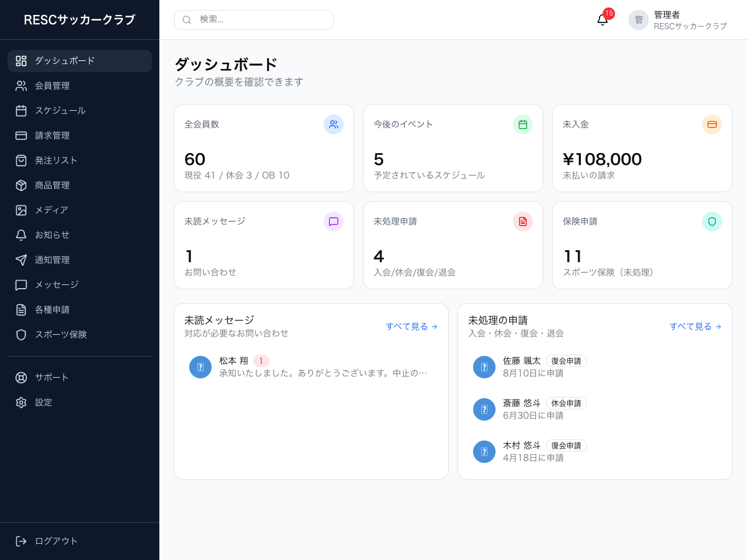The width and height of the screenshot is (747, 560).
Task: Click the 4月18日に申請 date text
Action: point(533,458)
